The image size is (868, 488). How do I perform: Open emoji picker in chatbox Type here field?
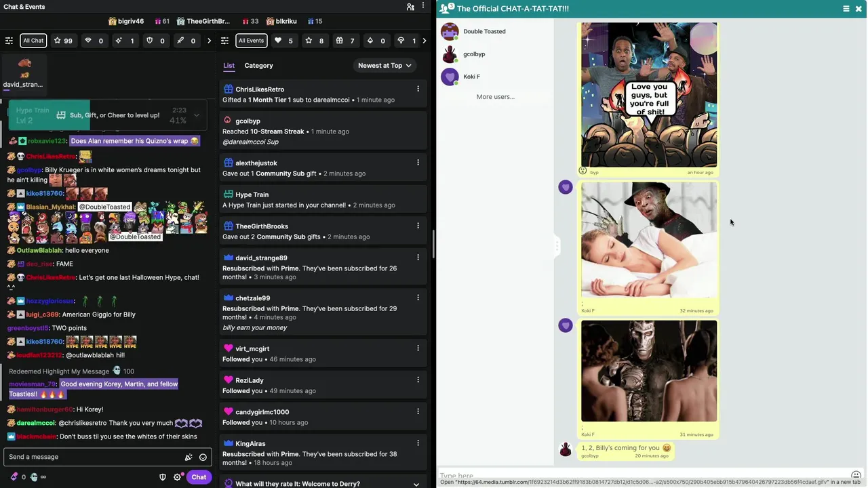point(856,476)
